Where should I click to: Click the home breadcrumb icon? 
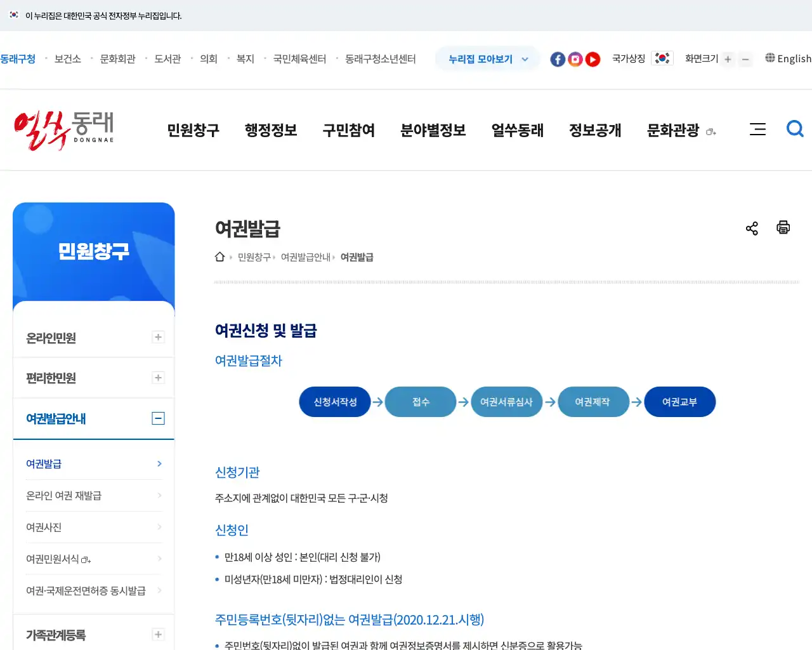(219, 256)
